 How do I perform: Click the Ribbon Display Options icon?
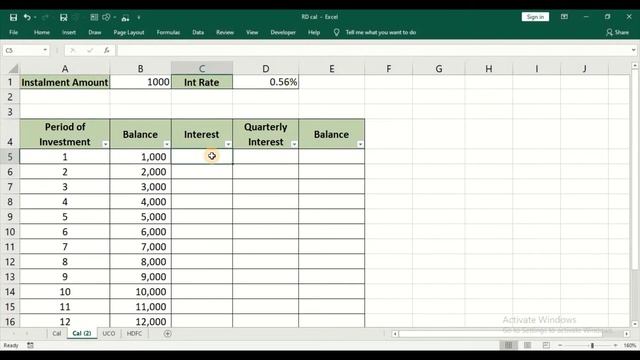(x=564, y=17)
